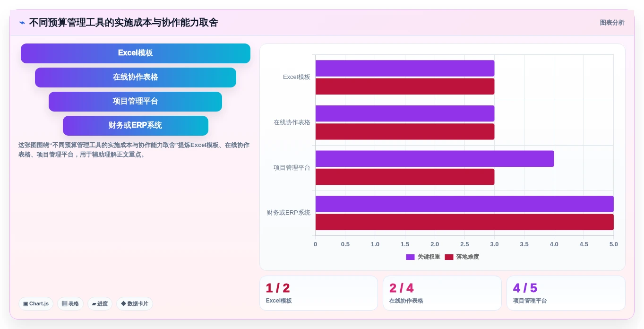Open the 2 / 4 在线协作表格 data card
Image resolution: width=644 pixels, height=329 pixels.
click(x=442, y=293)
